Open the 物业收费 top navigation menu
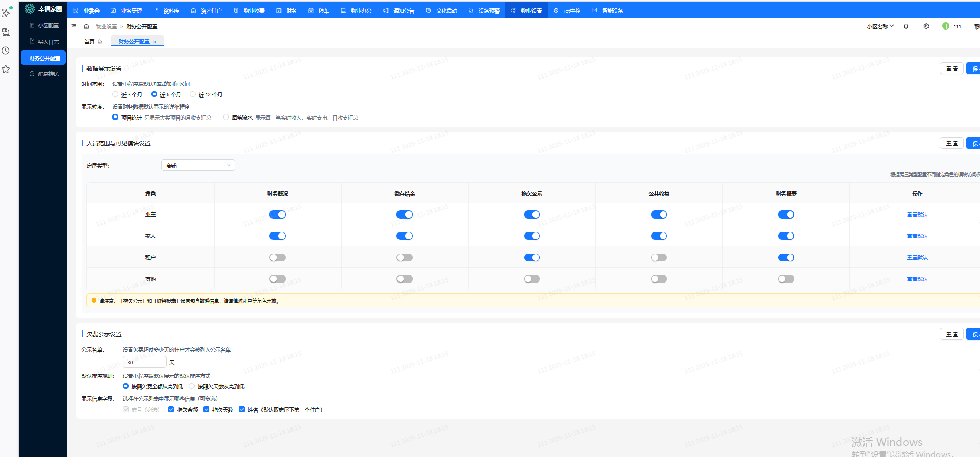980x457 pixels. tap(249, 11)
